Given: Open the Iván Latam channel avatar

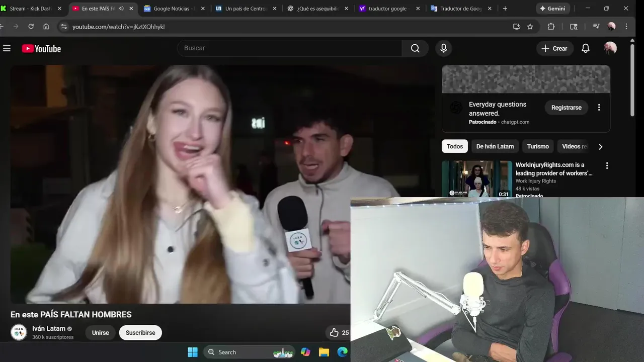Looking at the screenshot, I should click(19, 332).
